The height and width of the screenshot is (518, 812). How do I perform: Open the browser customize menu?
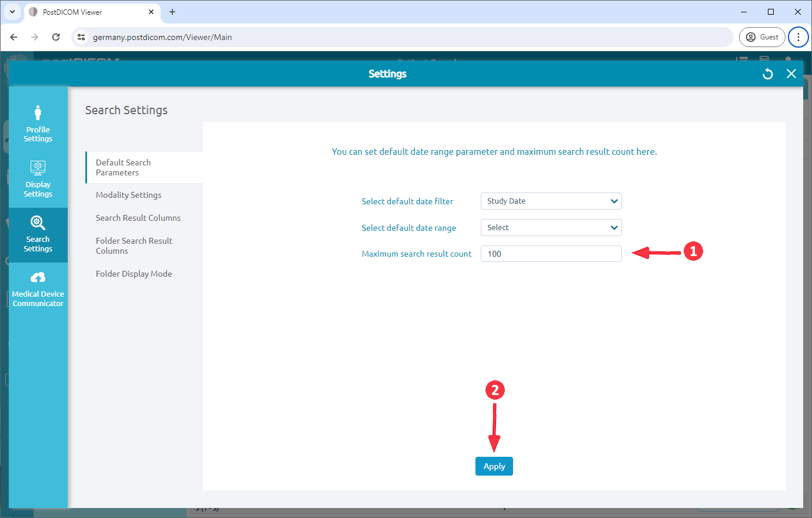798,36
